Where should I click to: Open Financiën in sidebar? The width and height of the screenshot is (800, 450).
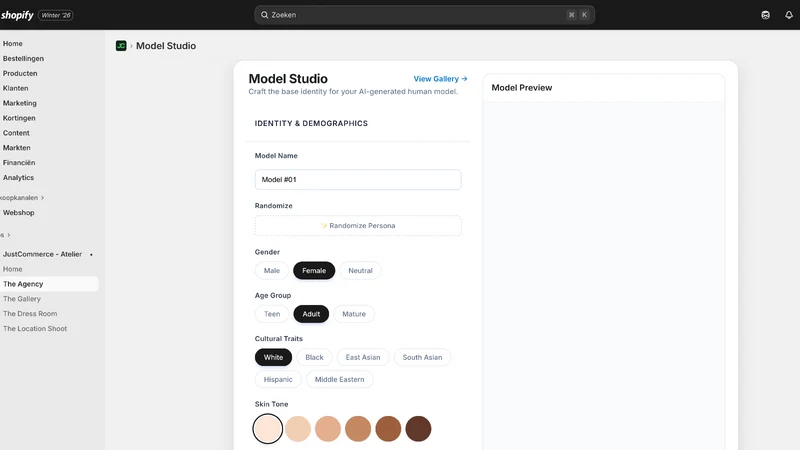coord(19,162)
